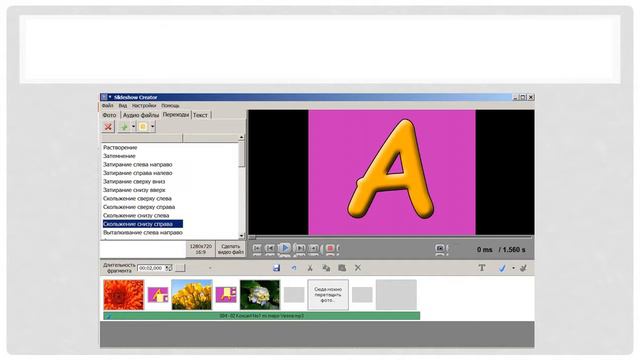Click the green add transition icon

(x=124, y=127)
